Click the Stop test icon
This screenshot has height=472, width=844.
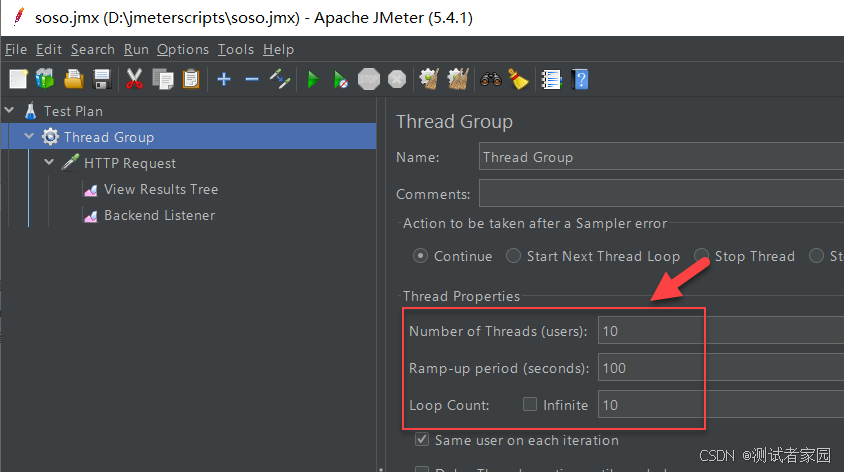coord(369,79)
